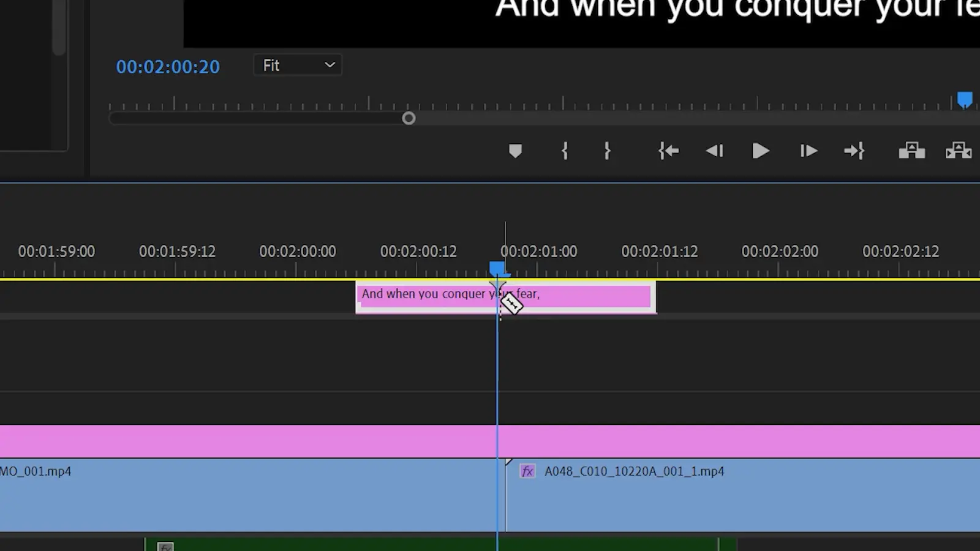Image resolution: width=980 pixels, height=551 pixels.
Task: Click the Go to Out Point icon
Action: coord(854,151)
